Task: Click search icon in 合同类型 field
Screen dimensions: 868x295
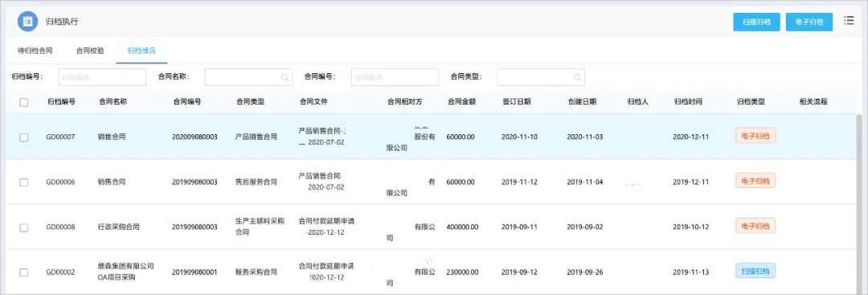Action: pyautogui.click(x=577, y=77)
